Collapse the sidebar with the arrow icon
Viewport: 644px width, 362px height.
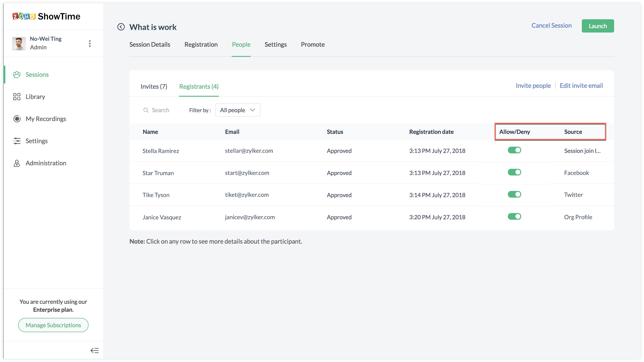tap(94, 350)
